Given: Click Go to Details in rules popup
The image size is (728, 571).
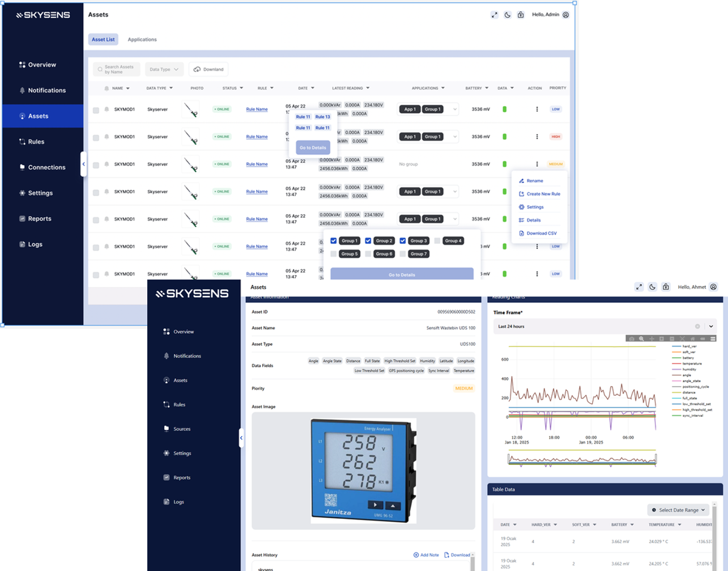Looking at the screenshot, I should [x=313, y=147].
